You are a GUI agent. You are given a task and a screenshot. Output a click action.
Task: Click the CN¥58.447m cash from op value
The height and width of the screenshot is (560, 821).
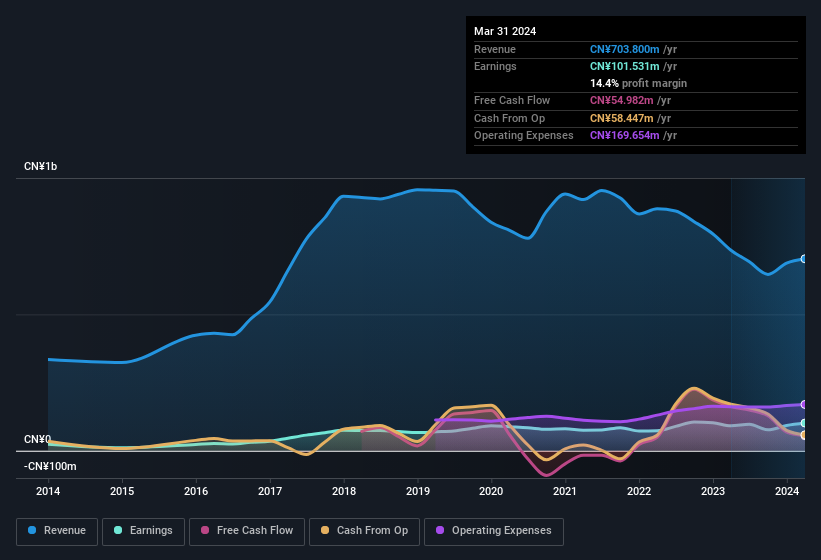point(622,118)
